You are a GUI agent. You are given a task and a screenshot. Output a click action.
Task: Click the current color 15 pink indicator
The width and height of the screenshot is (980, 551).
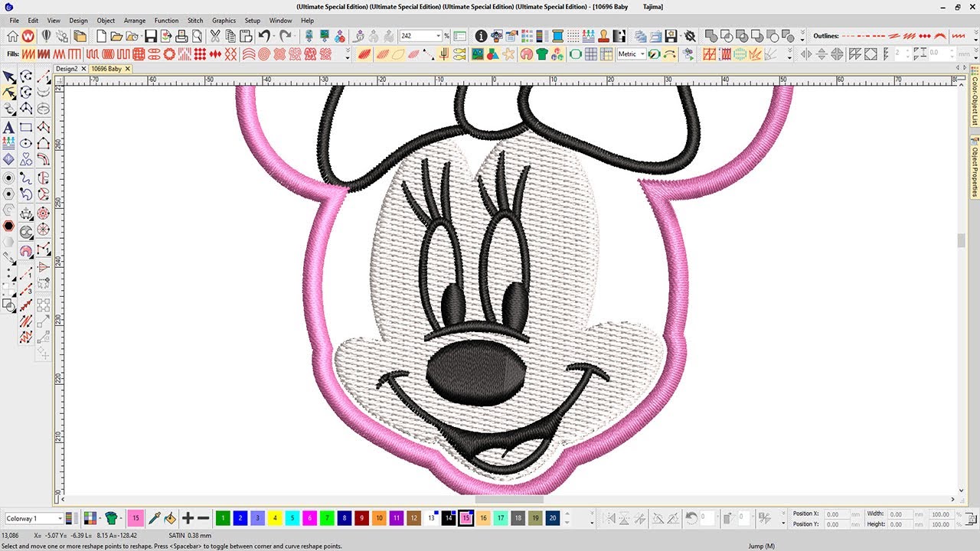pyautogui.click(x=136, y=518)
